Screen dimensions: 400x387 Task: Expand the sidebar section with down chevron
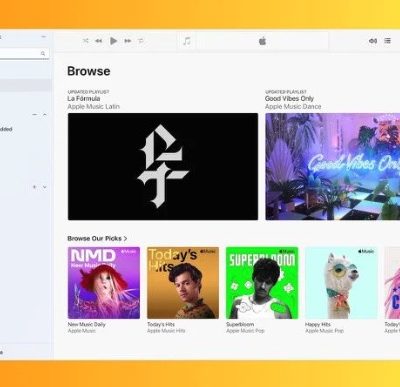(44, 187)
